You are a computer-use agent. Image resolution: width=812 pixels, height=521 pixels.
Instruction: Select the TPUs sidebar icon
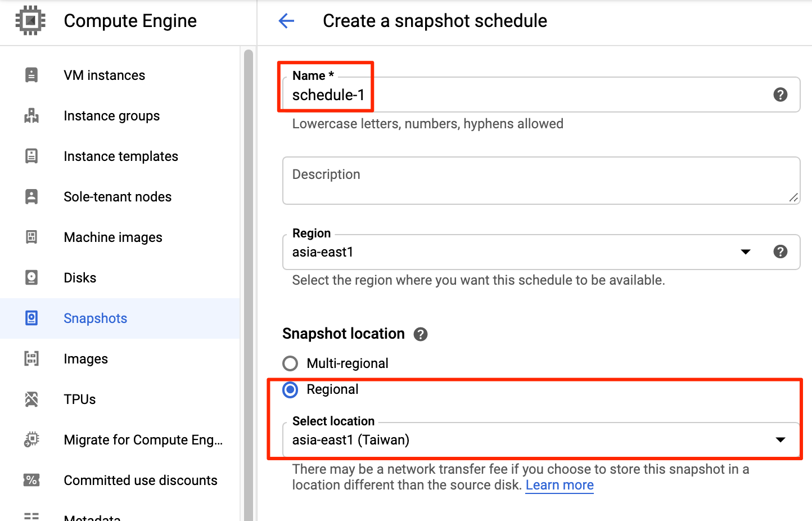(32, 399)
